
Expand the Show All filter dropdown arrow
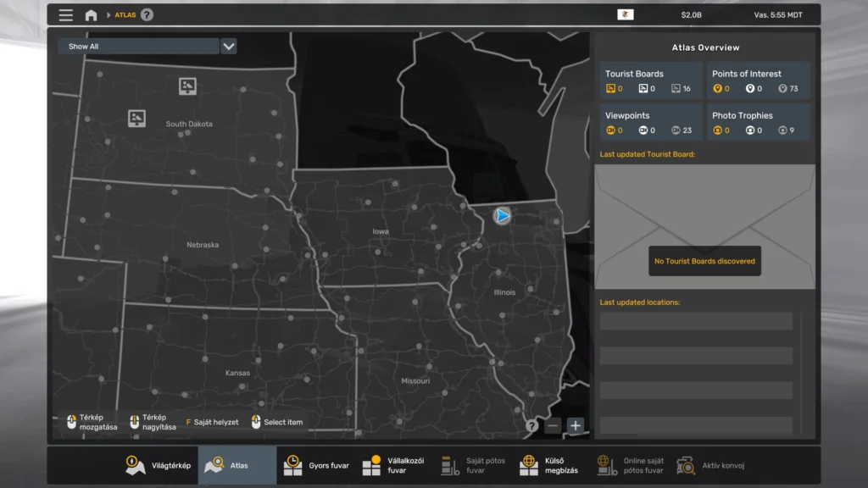pos(229,47)
